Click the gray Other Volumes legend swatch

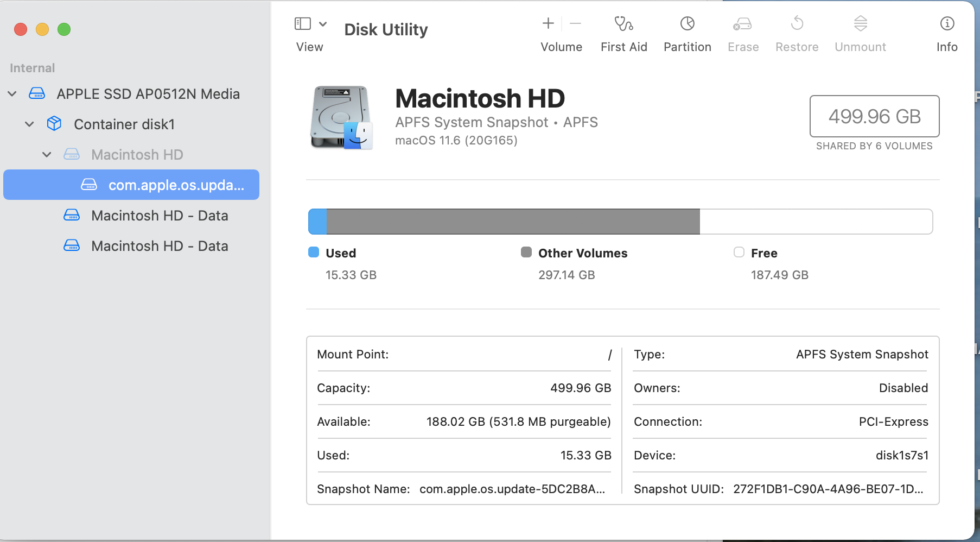pyautogui.click(x=526, y=252)
